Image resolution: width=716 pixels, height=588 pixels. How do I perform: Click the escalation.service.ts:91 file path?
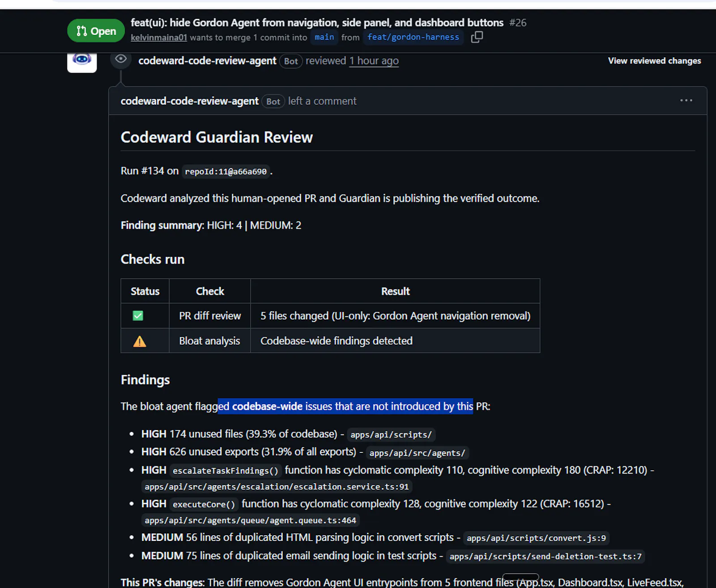click(277, 486)
